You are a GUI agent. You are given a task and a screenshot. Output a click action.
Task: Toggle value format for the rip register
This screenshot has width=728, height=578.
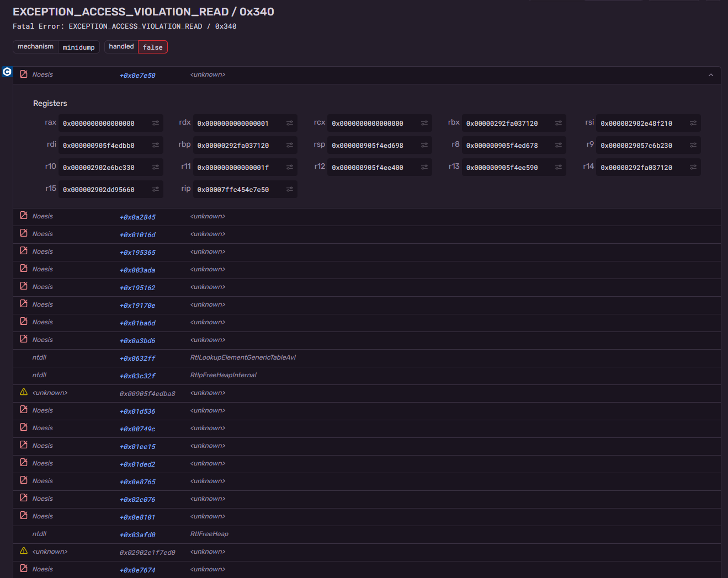pos(290,189)
